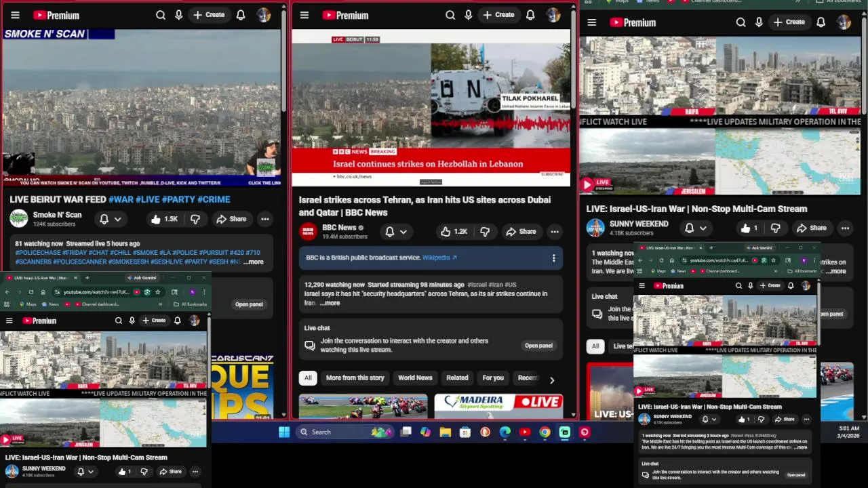This screenshot has width=868, height=488.
Task: Open Maps bookmark in lower-left Chrome window
Action: point(27,304)
